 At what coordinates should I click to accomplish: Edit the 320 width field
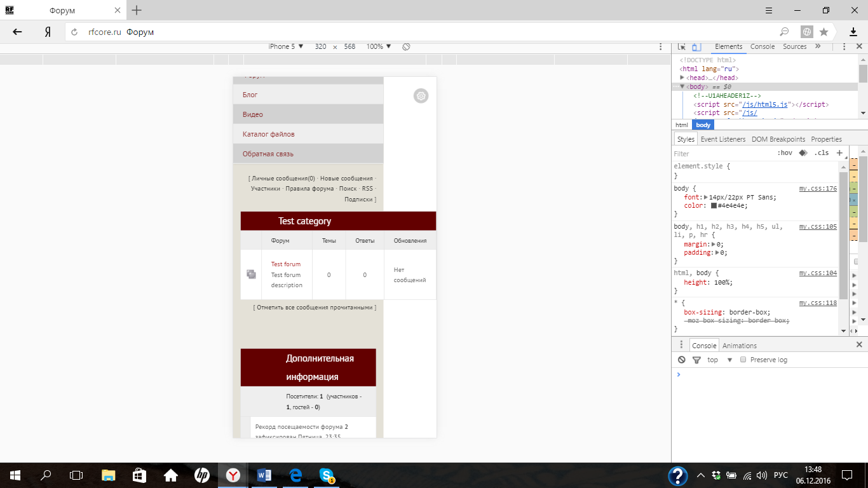[x=321, y=46]
